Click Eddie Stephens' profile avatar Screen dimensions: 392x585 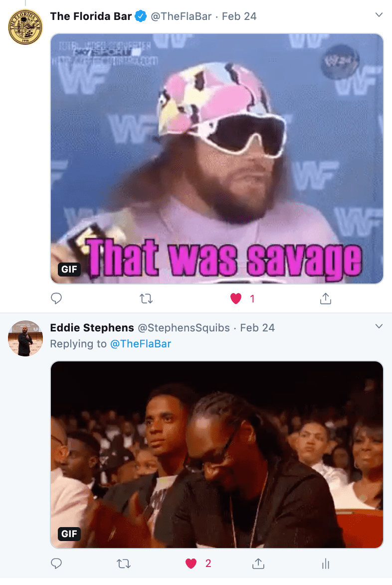click(25, 338)
